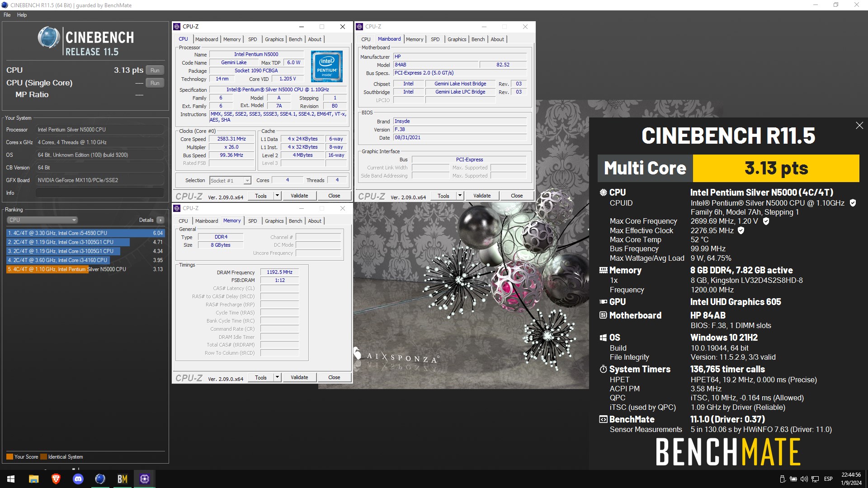This screenshot has height=488, width=868.
Task: Open BenchMate taskbar icon
Action: (x=122, y=479)
